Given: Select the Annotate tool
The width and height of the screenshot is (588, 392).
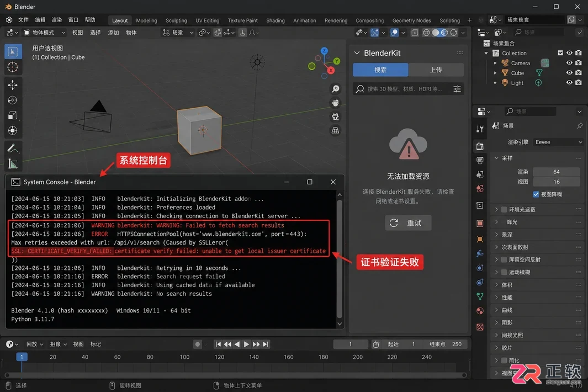Looking at the screenshot, I should 13,149.
